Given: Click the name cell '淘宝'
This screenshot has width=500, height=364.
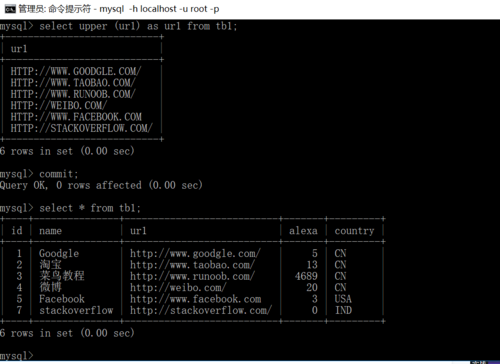Looking at the screenshot, I should (50, 265).
